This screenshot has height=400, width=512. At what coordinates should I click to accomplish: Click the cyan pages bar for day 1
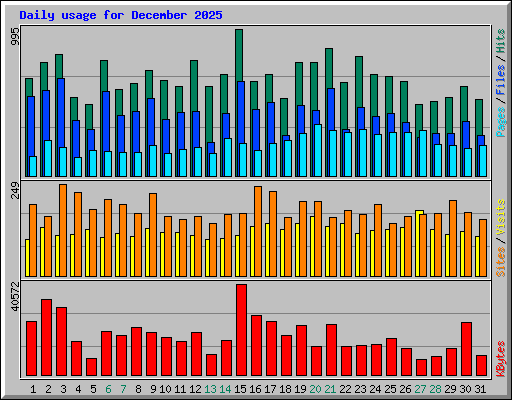[x=33, y=166]
